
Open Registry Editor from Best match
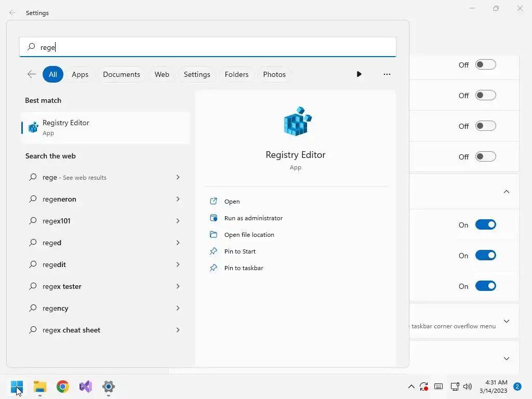click(x=105, y=128)
